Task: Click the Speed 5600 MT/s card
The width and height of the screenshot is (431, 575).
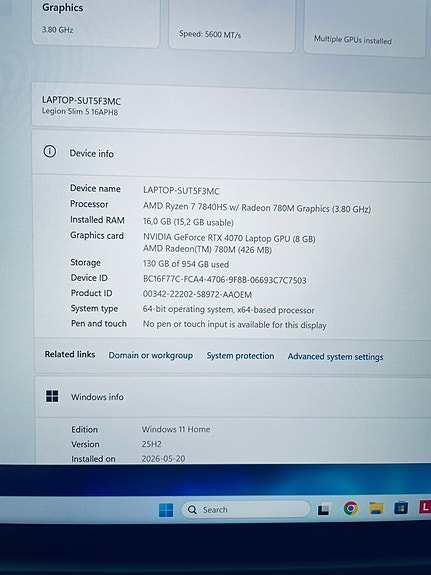Action: [x=231, y=25]
